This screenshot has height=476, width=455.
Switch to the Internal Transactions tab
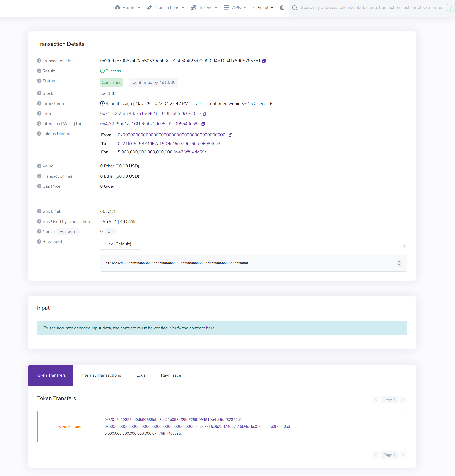(x=101, y=375)
